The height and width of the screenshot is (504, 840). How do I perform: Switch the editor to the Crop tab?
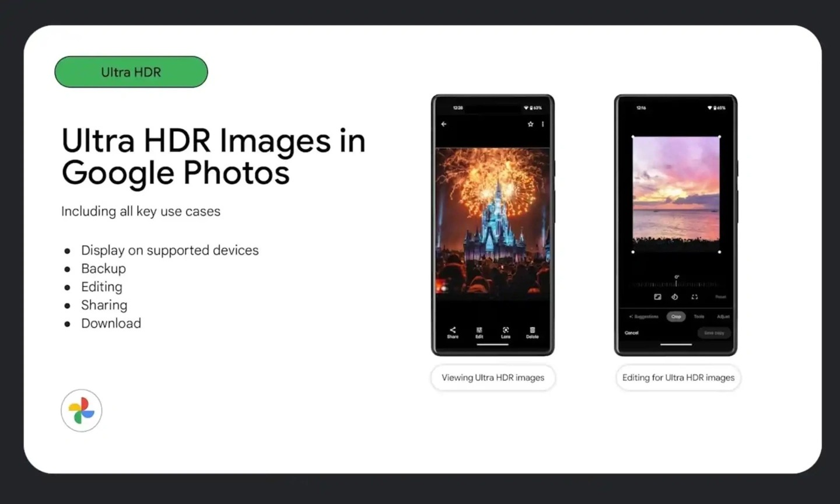676,316
